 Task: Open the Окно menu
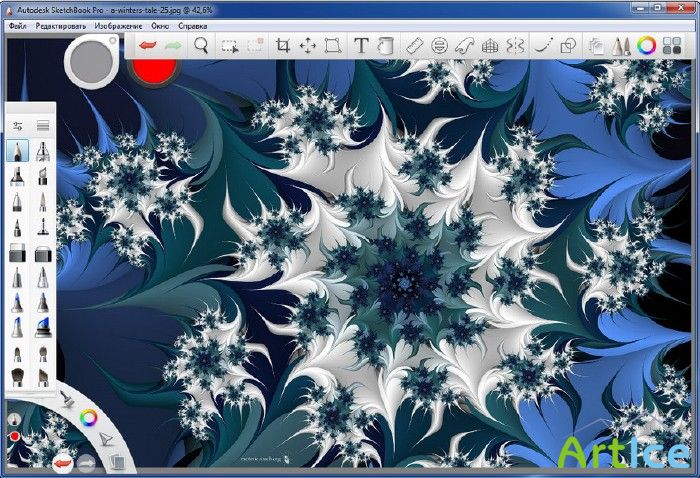(160, 26)
